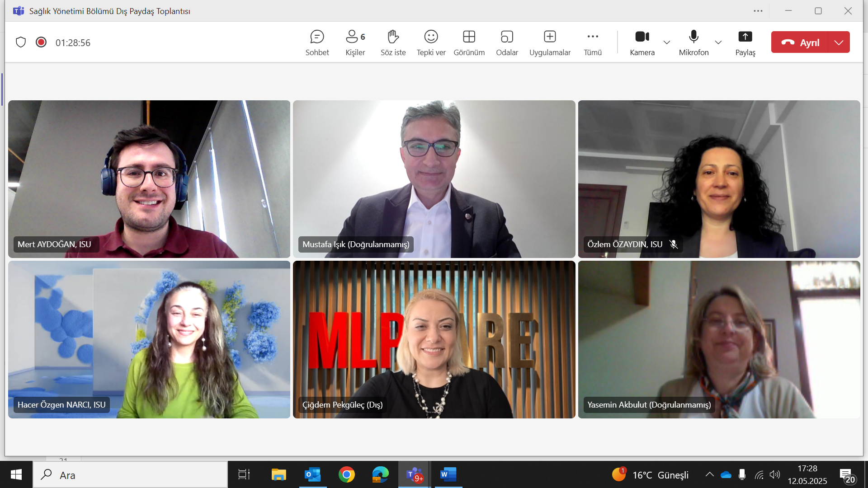Click Paylaş share screen icon

coord(745,37)
